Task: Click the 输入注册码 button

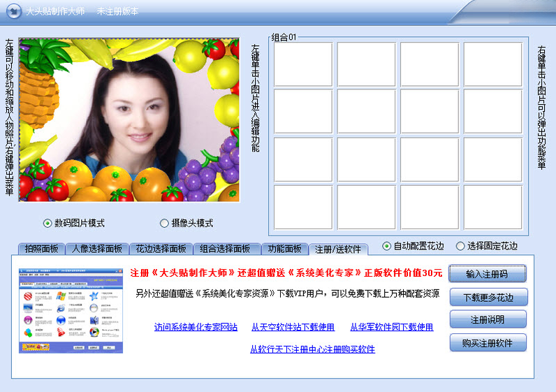Action: coord(488,274)
